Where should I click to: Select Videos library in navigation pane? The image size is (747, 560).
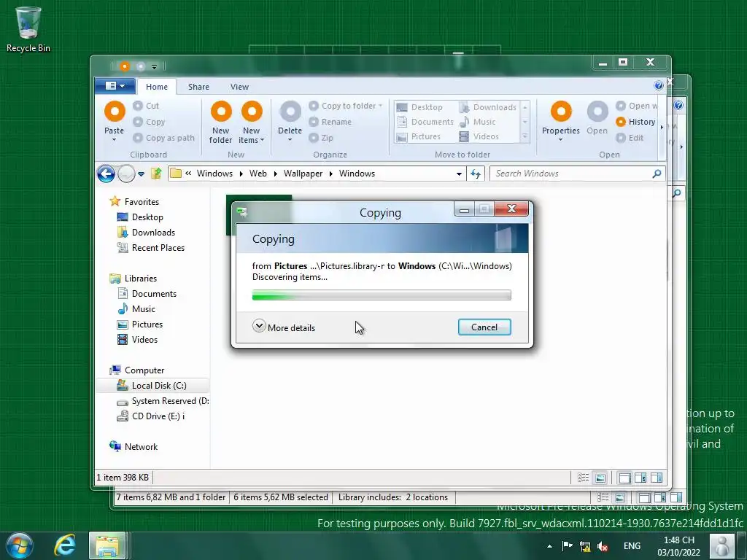[144, 340]
